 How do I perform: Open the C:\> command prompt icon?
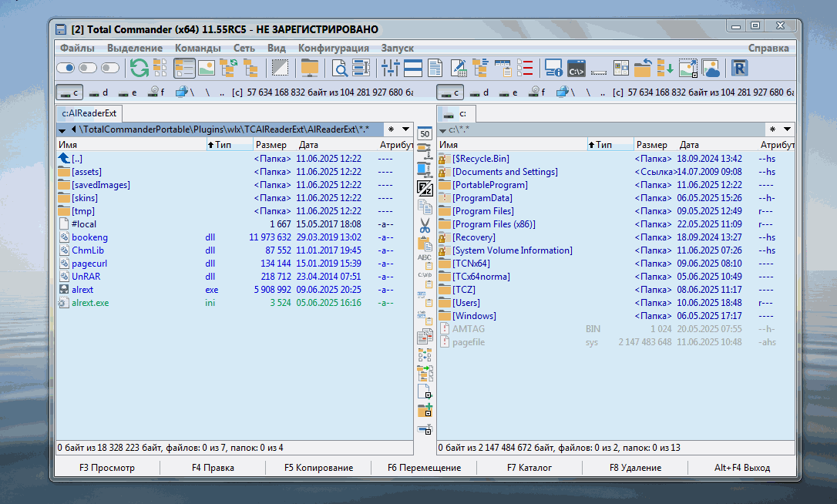(576, 69)
